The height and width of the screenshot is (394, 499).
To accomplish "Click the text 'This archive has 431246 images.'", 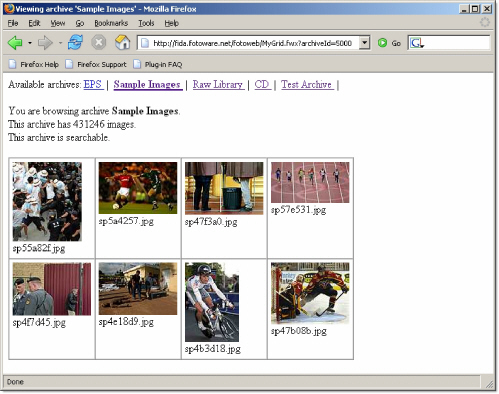I will pyautogui.click(x=72, y=124).
